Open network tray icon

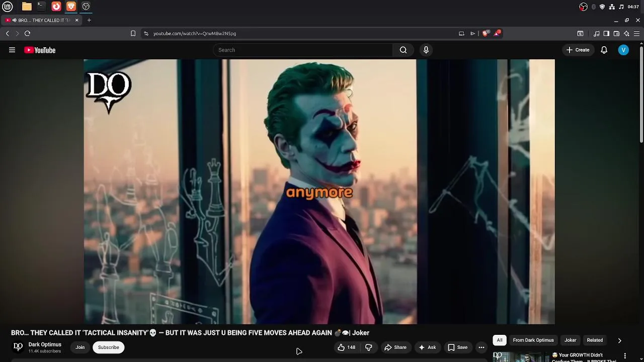[612, 7]
